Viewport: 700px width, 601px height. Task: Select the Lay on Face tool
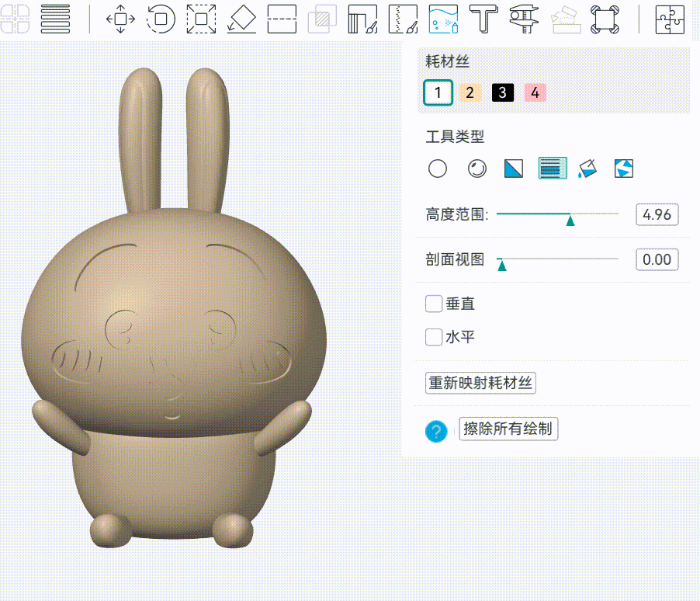point(241,19)
